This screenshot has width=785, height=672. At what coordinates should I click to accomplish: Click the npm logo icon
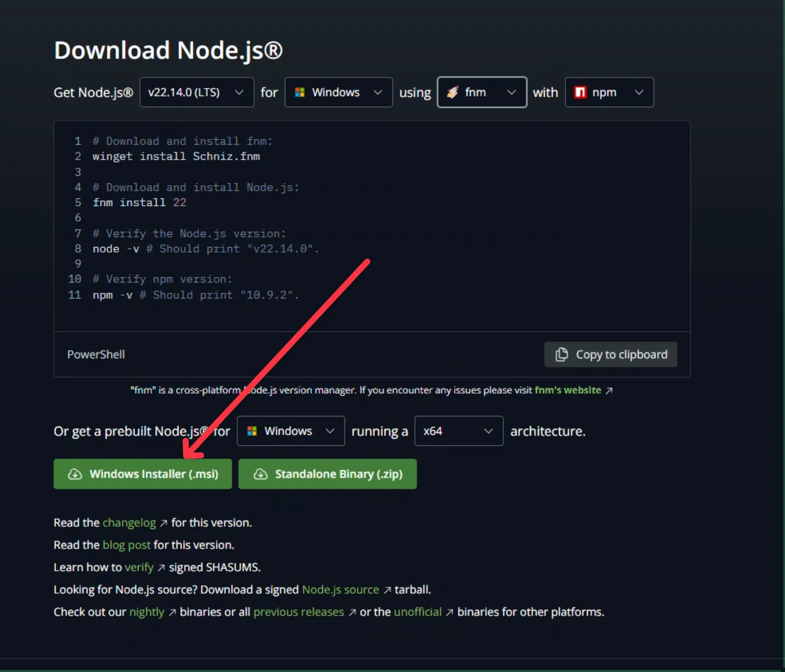coord(580,92)
